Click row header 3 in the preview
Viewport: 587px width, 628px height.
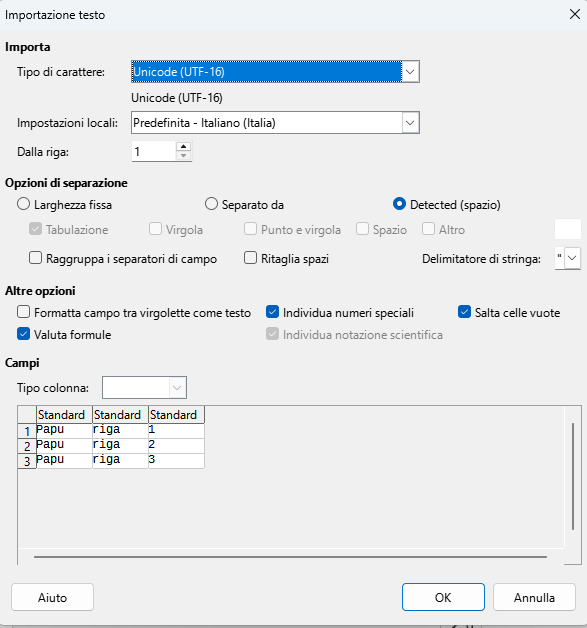[27, 461]
